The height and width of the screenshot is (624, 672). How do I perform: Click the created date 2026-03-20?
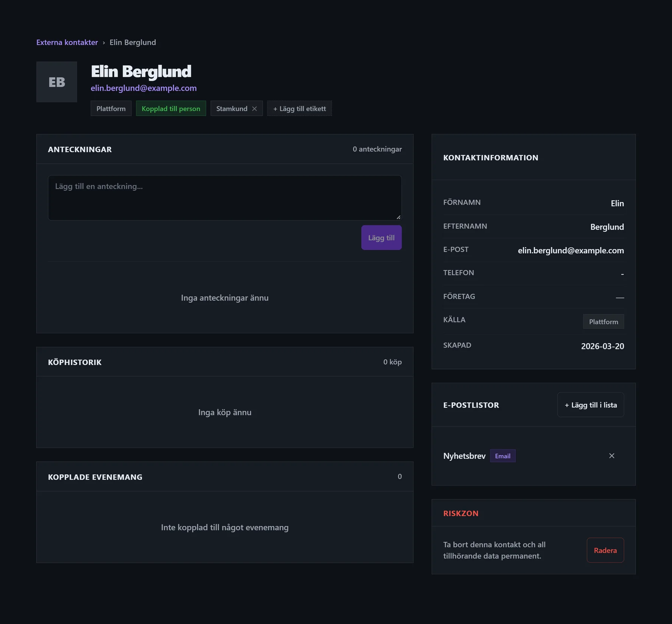point(603,346)
